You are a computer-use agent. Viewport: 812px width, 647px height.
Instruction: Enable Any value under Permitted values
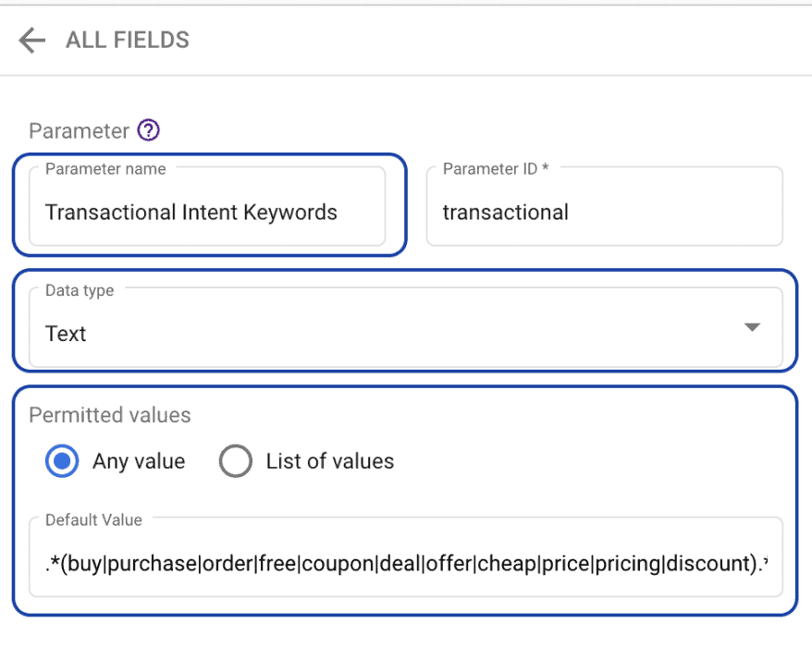click(61, 461)
